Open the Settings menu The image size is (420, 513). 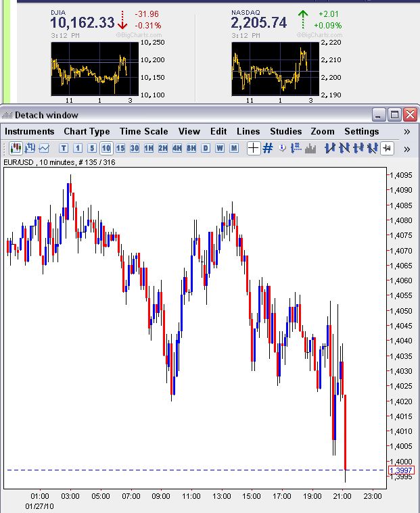[x=361, y=132]
